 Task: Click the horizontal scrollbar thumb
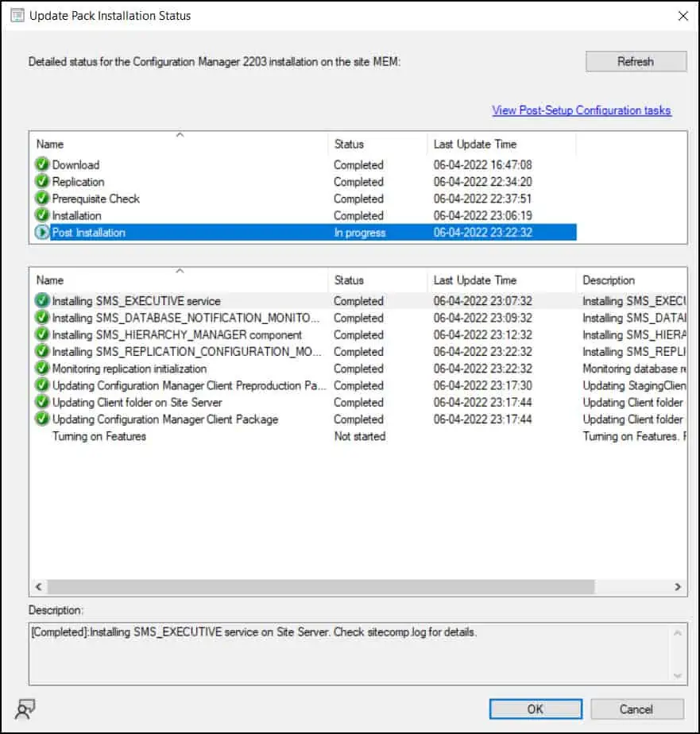pos(321,586)
